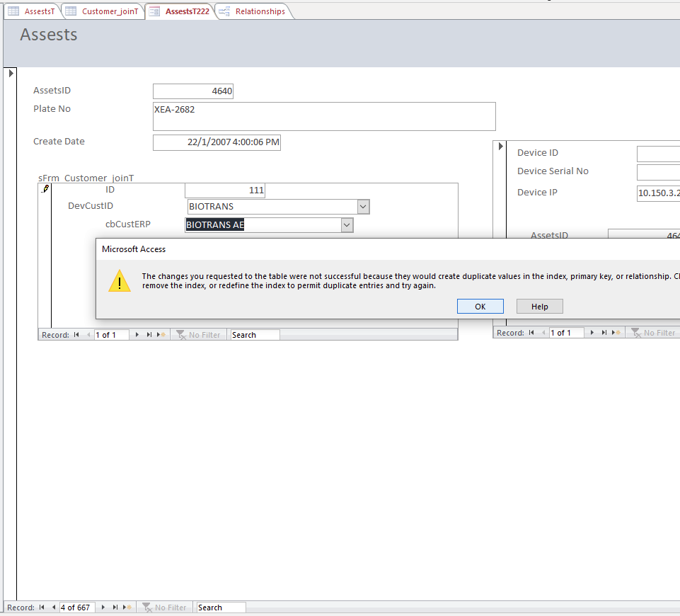Go to first record in sFrm_Customer_joinT navigator
The height and width of the screenshot is (616, 680).
point(76,334)
